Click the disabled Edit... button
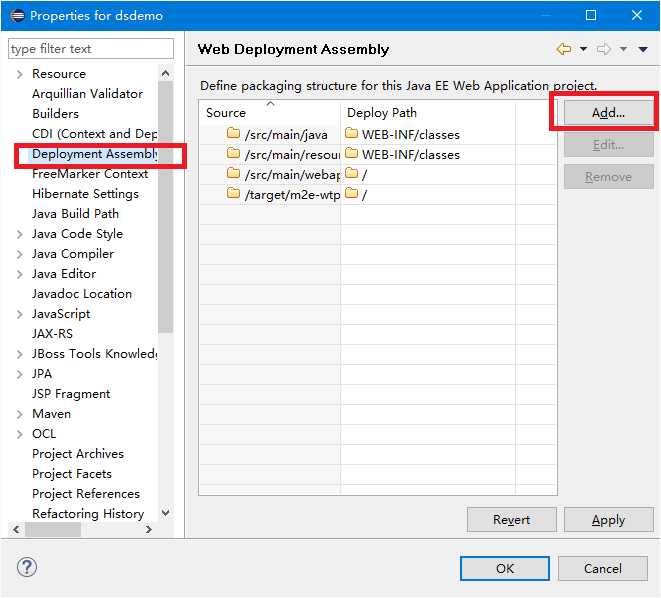 608,145
